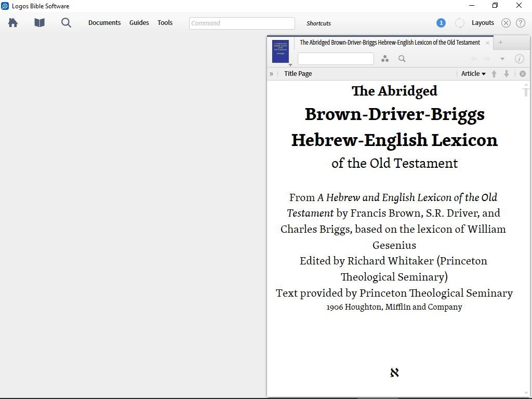
Task: Go forward with the panel forward arrow
Action: 487,59
